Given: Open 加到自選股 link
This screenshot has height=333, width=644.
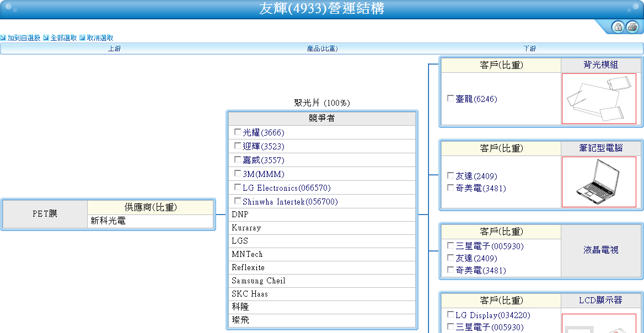Looking at the screenshot, I should [x=24, y=38].
